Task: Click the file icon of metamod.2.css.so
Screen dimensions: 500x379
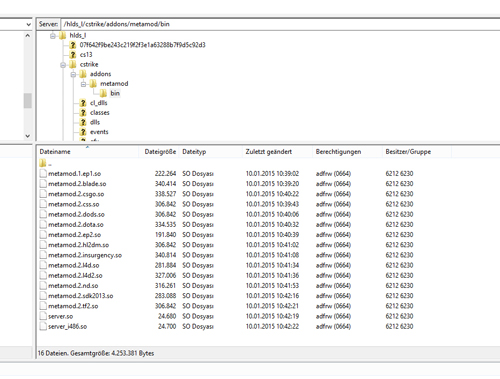Action: point(43,204)
